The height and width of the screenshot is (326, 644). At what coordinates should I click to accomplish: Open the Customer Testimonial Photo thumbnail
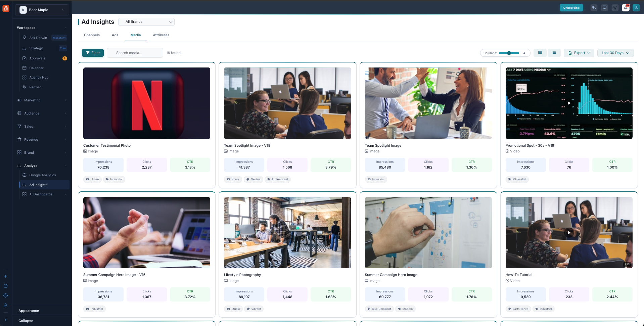click(x=147, y=103)
